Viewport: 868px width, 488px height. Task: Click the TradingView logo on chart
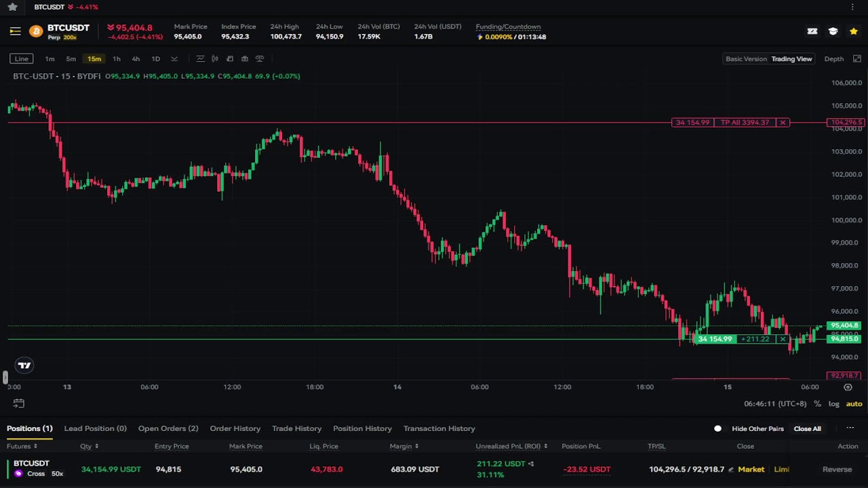(x=24, y=365)
